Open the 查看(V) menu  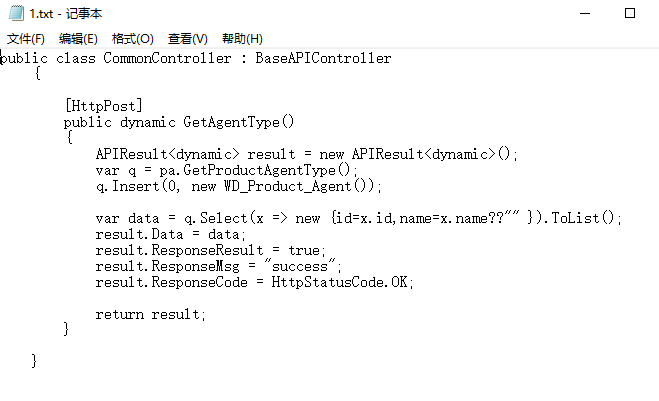[187, 39]
